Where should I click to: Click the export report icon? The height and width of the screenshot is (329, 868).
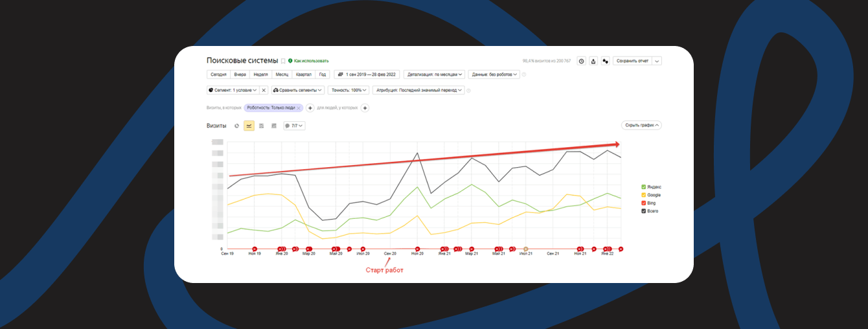click(593, 61)
